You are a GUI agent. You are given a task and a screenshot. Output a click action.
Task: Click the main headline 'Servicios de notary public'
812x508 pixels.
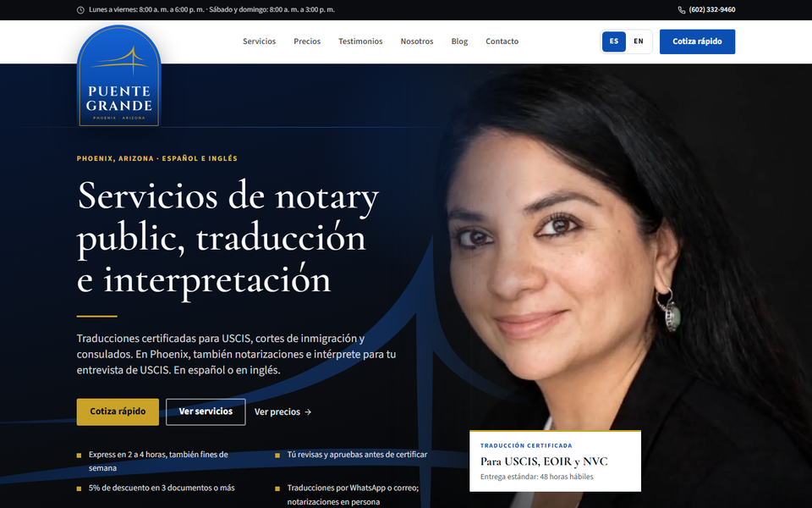[228, 239]
